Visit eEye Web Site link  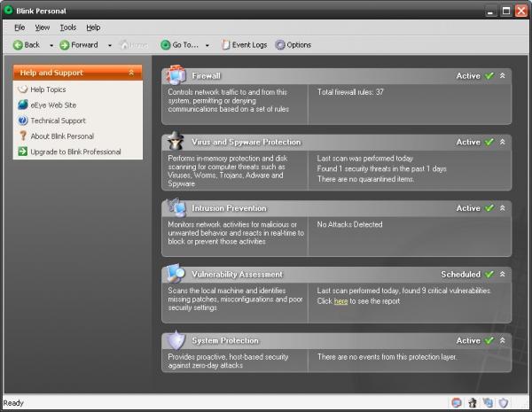(x=53, y=105)
